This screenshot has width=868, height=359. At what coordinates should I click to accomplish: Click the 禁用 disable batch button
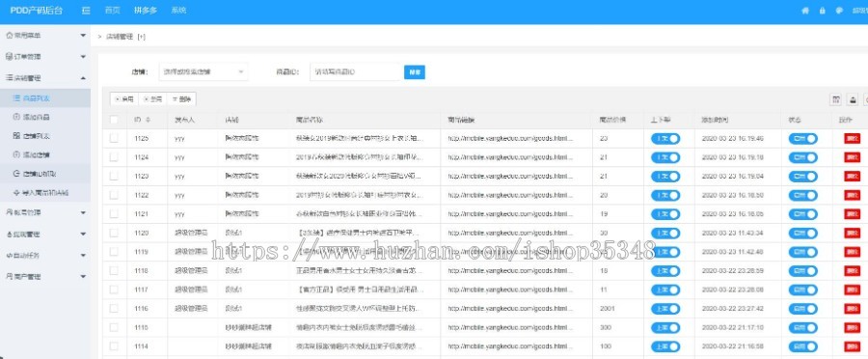click(152, 99)
